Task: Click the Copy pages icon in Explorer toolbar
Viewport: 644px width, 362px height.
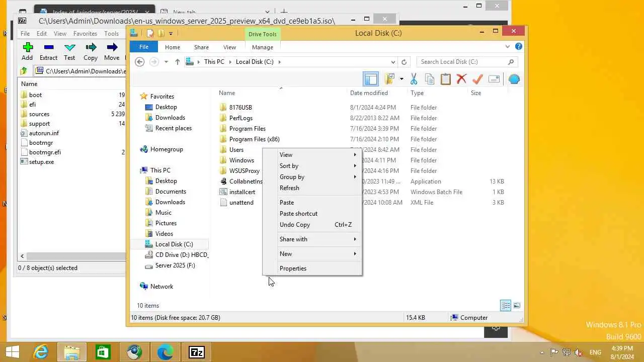Action: pos(430,79)
